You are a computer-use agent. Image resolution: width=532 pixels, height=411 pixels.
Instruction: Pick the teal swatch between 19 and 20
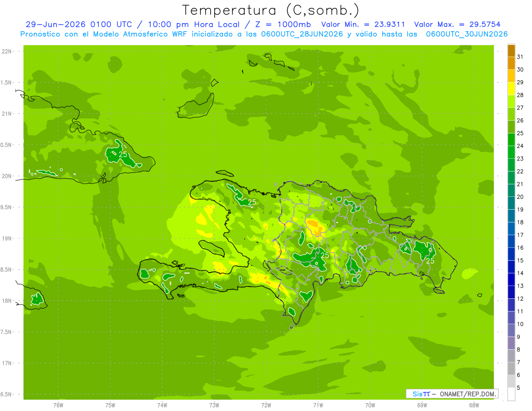pyautogui.click(x=511, y=203)
